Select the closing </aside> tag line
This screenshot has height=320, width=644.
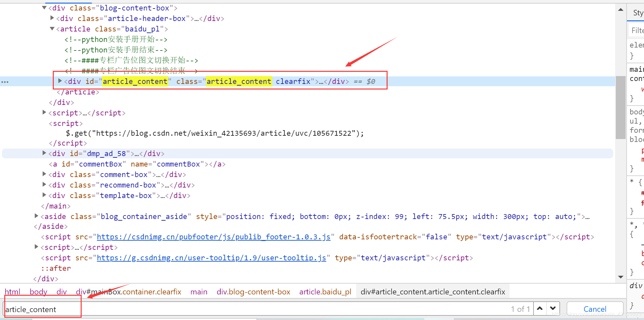pos(50,226)
